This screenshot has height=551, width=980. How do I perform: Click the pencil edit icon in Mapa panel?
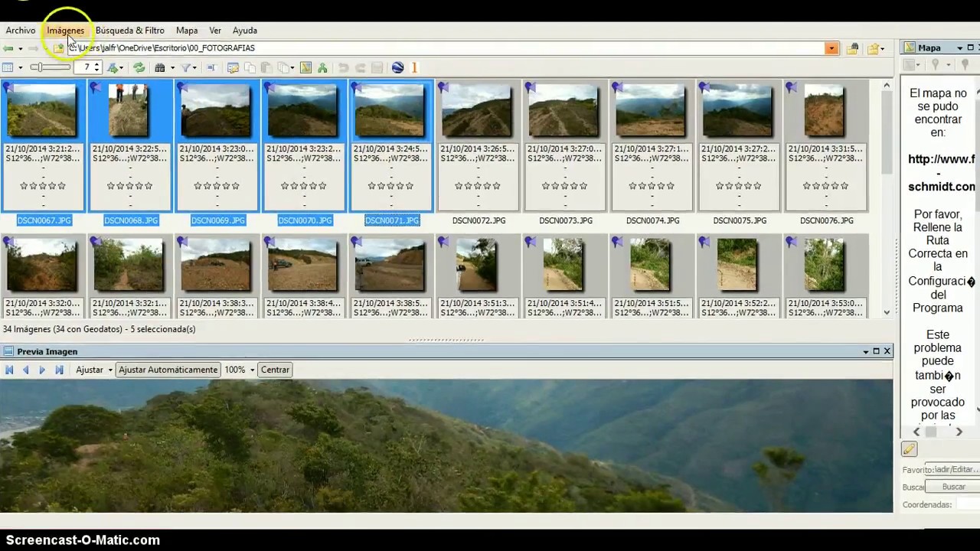pyautogui.click(x=909, y=450)
